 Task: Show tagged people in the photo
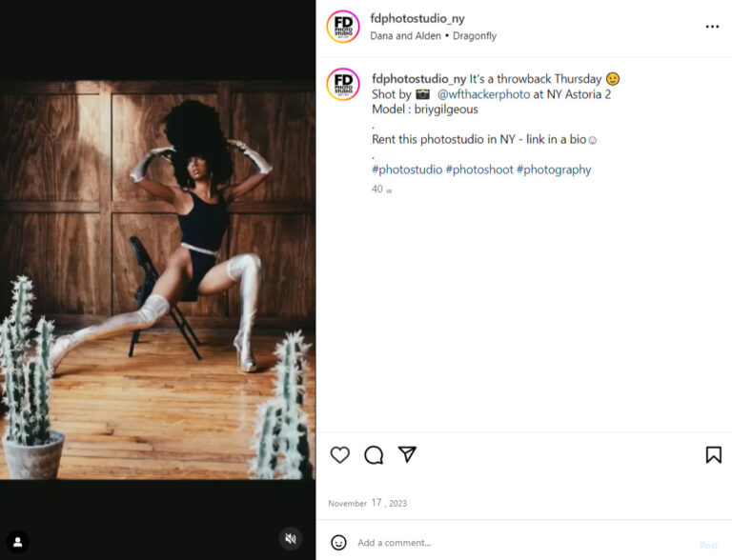pos(16,543)
